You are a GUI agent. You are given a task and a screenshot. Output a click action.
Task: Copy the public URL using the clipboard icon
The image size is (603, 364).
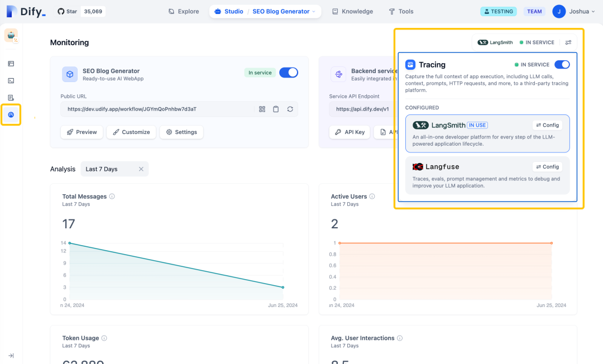(x=276, y=109)
